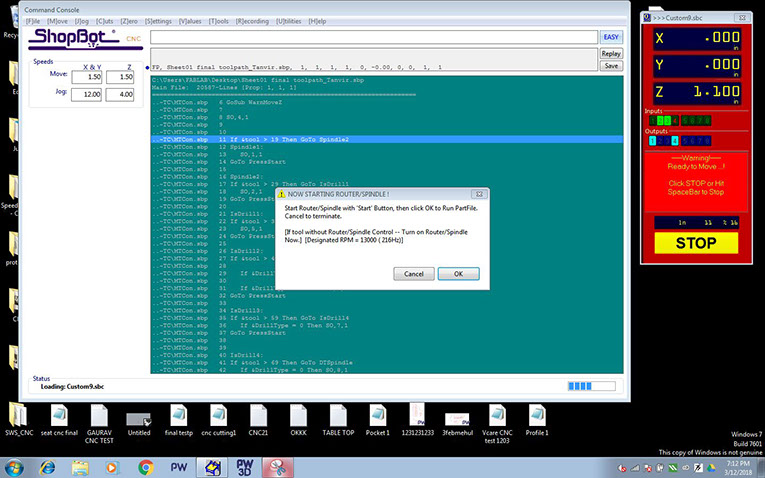The image size is (765, 478).
Task: Select '3febmehul' desktop file
Action: (x=457, y=423)
